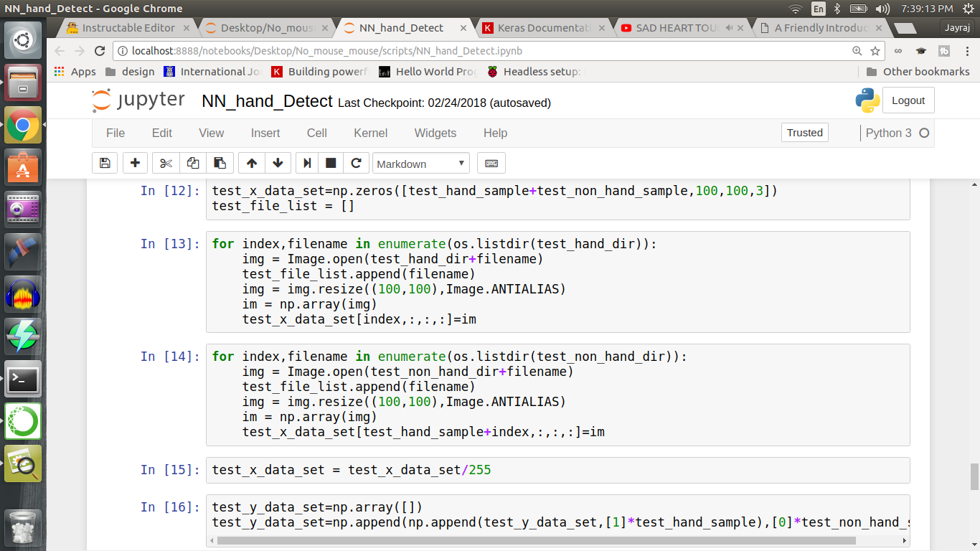980x551 pixels.
Task: Open the 'En' input language menu
Action: click(x=819, y=9)
